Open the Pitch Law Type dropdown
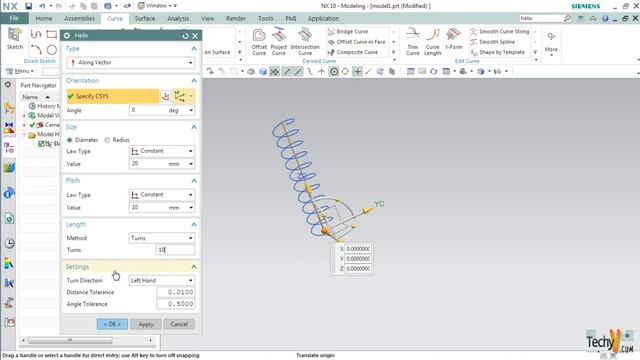The width and height of the screenshot is (640, 360). tap(162, 195)
